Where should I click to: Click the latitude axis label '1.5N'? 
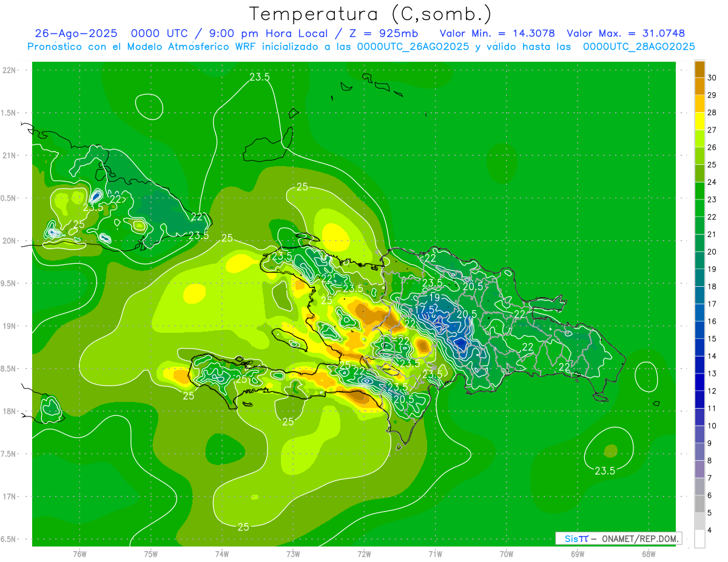pyautogui.click(x=10, y=113)
